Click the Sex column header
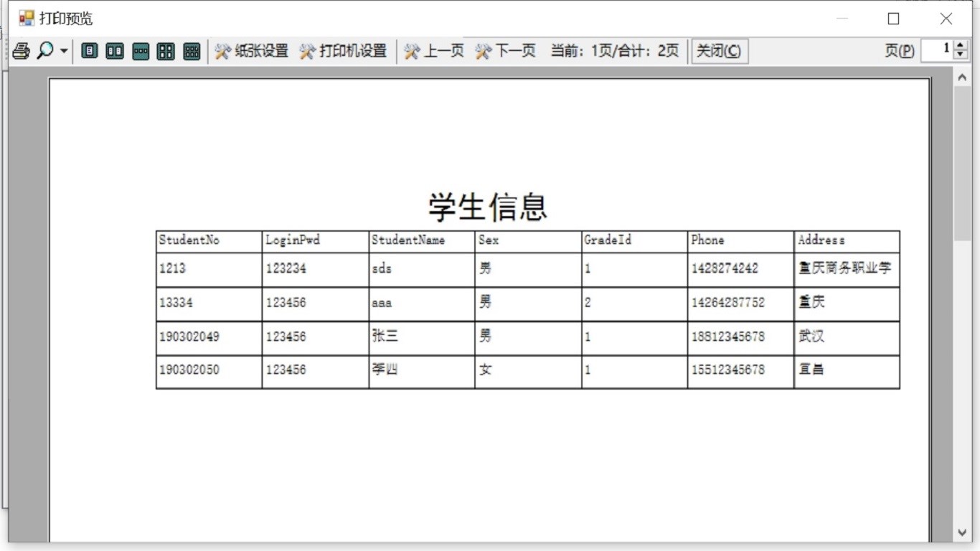Viewport: 980px width, 551px height. tap(528, 241)
